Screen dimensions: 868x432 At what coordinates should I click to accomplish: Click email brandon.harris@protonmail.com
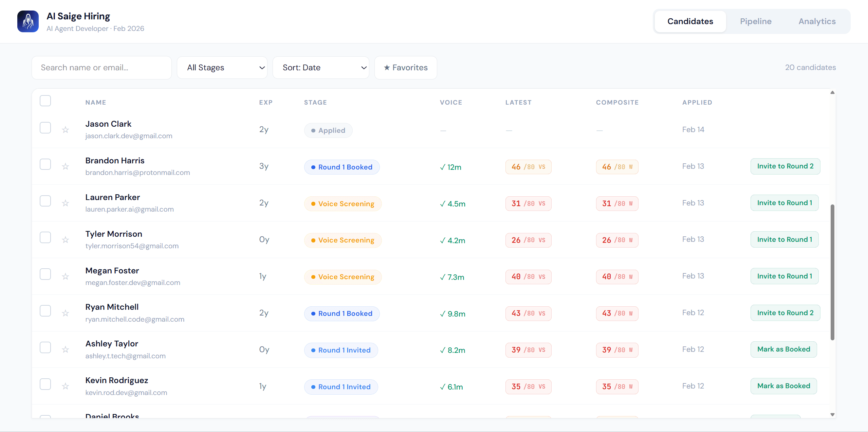pyautogui.click(x=137, y=173)
